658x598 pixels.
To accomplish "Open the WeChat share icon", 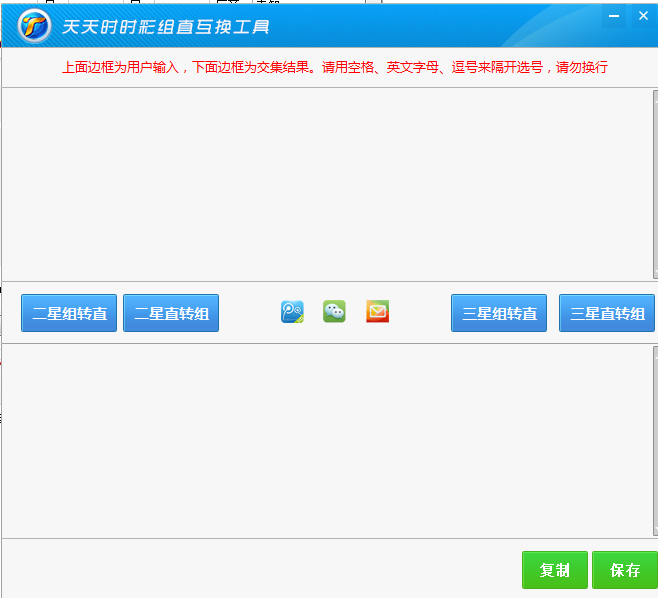I will [x=334, y=311].
